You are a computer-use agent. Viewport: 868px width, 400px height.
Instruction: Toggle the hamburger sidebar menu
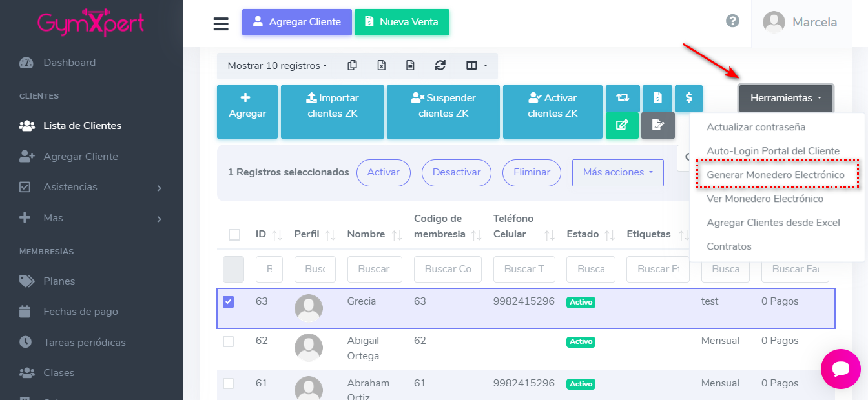pyautogui.click(x=221, y=24)
